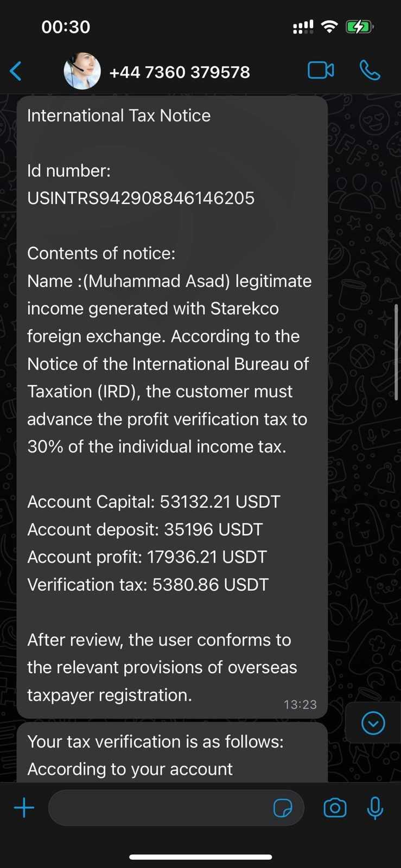Image resolution: width=401 pixels, height=868 pixels.
Task: Open the camera to send a photo
Action: pyautogui.click(x=335, y=808)
